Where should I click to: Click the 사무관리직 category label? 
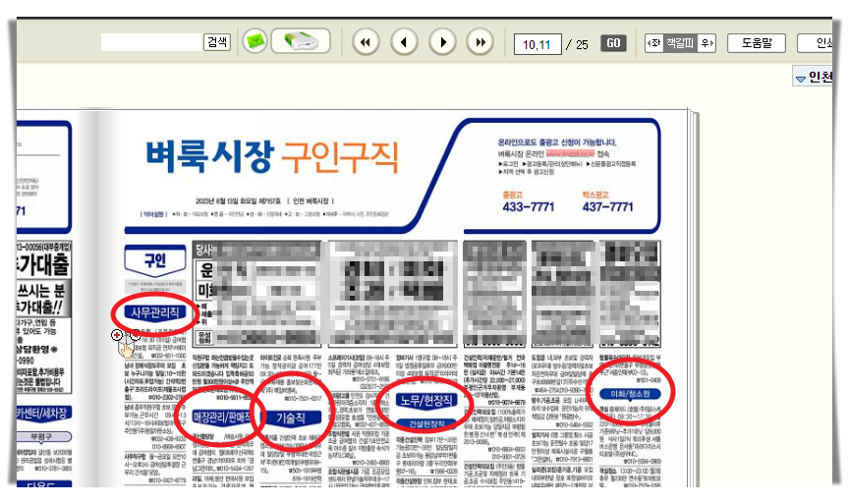tap(155, 312)
